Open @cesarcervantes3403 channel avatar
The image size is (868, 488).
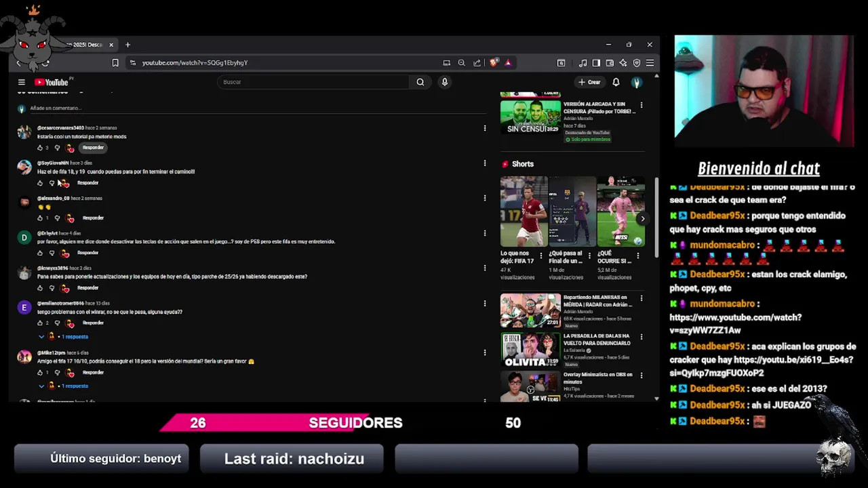24,131
